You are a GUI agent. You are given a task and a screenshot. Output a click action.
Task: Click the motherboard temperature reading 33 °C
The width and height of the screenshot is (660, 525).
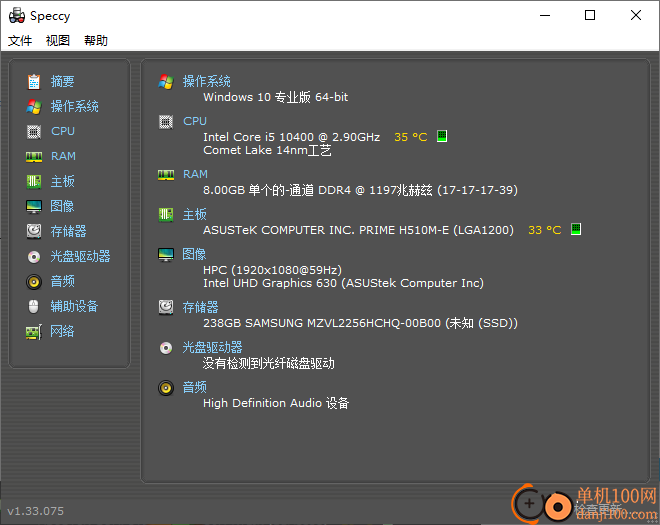(545, 230)
